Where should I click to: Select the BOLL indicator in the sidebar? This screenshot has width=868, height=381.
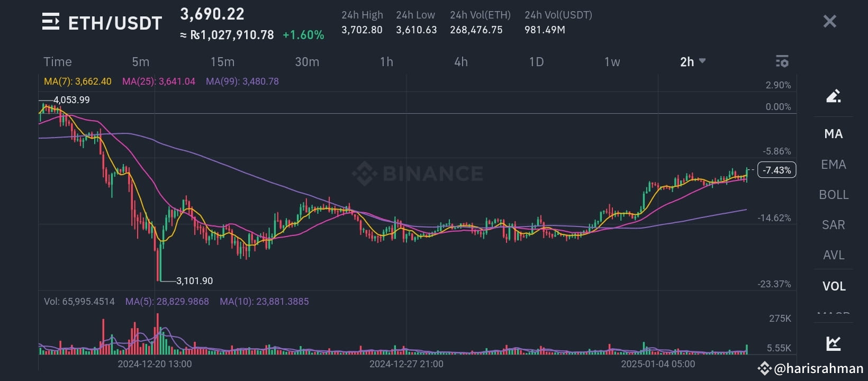point(834,195)
